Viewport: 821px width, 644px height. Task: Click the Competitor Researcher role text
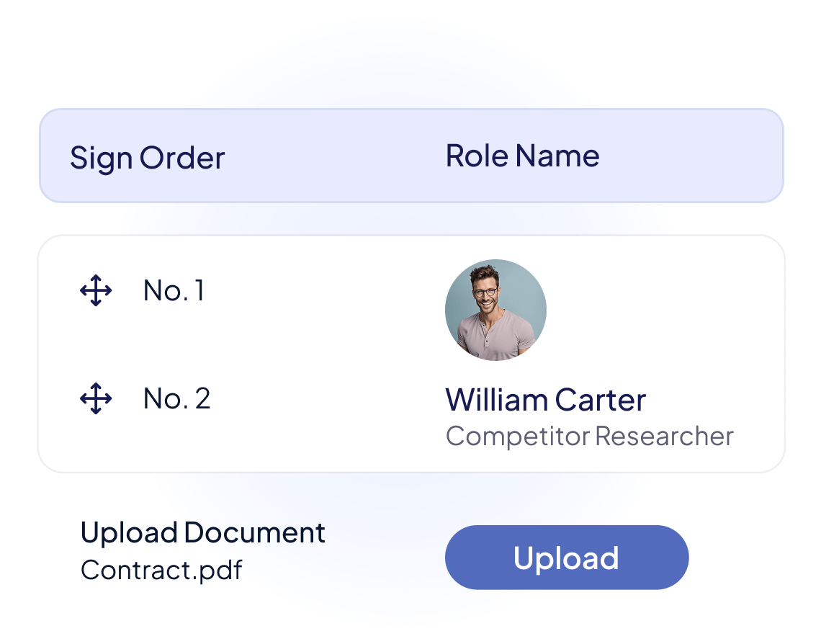point(589,436)
